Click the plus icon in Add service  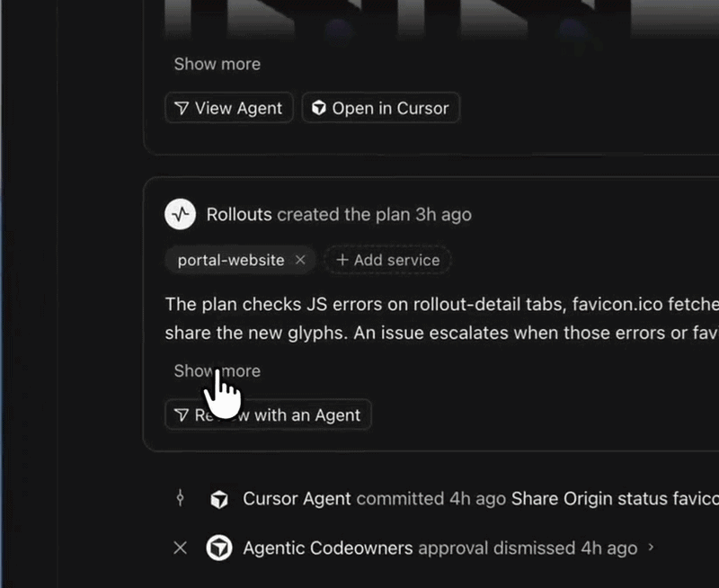(x=342, y=260)
